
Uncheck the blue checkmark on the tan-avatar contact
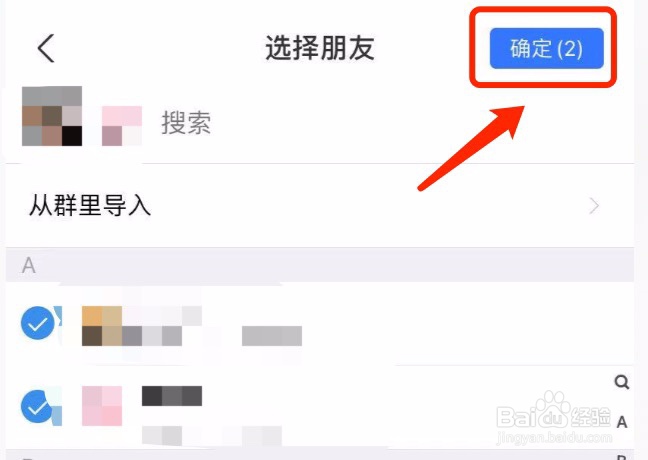click(38, 323)
